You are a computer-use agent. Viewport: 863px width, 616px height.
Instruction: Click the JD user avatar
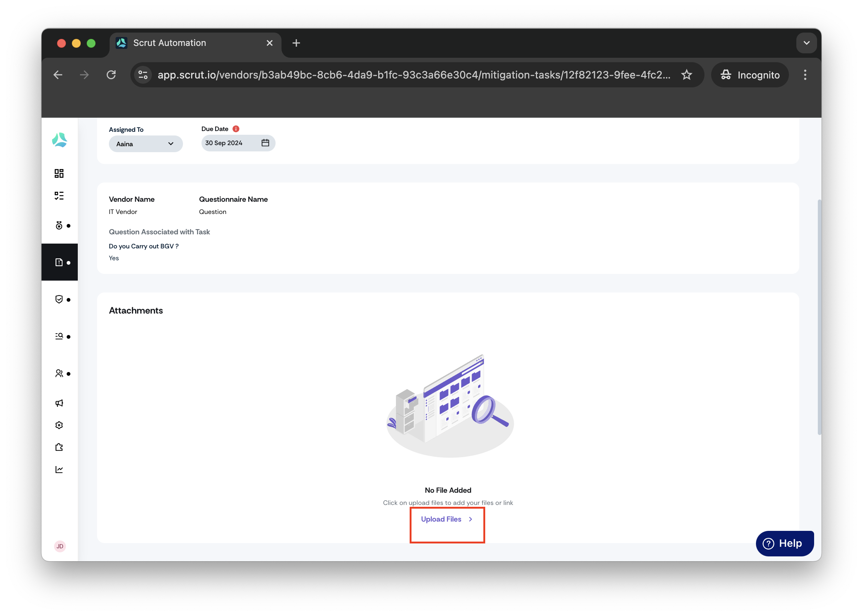tap(60, 546)
